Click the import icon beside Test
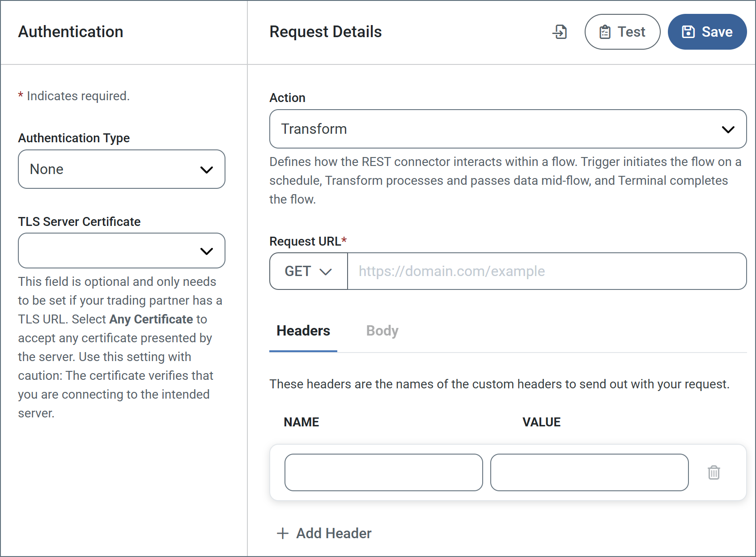 (x=560, y=32)
